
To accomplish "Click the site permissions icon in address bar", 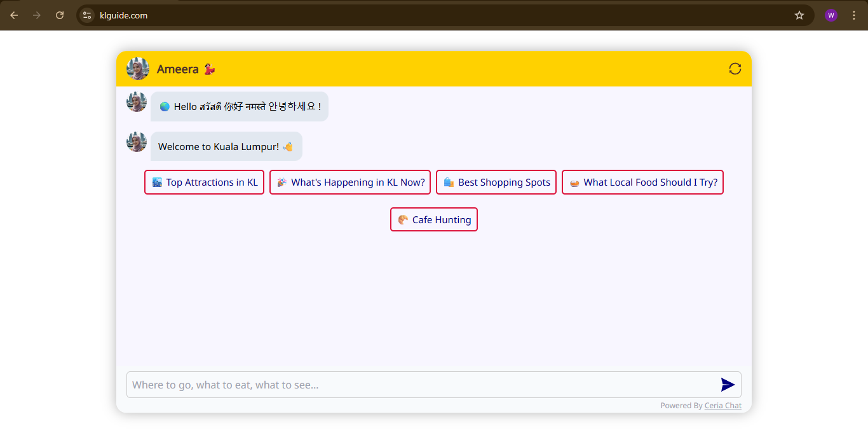I will (86, 15).
